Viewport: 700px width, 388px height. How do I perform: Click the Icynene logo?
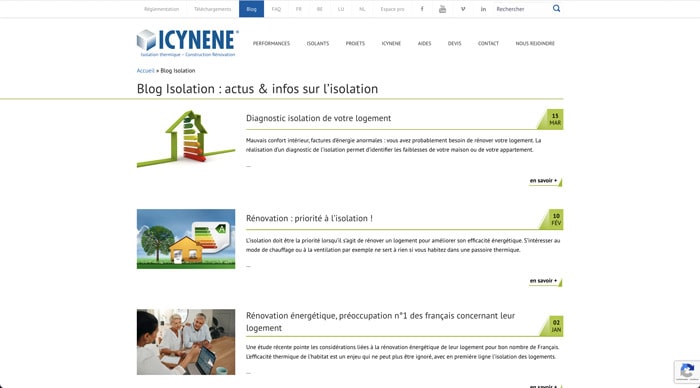[188, 43]
